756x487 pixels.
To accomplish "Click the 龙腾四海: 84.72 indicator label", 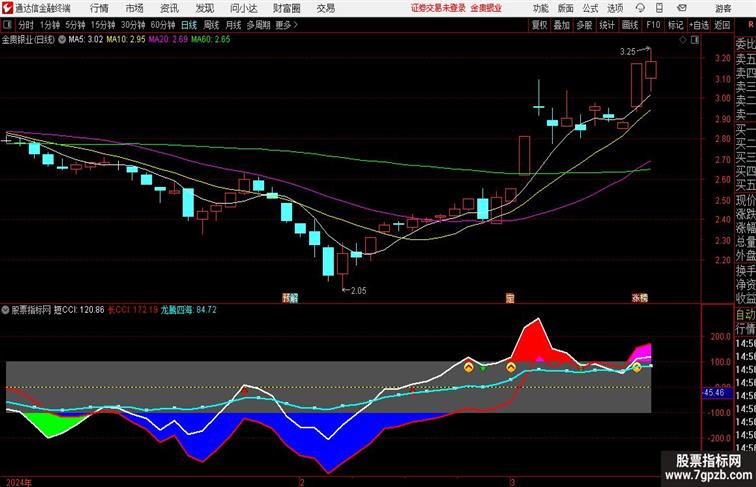I will pos(189,310).
